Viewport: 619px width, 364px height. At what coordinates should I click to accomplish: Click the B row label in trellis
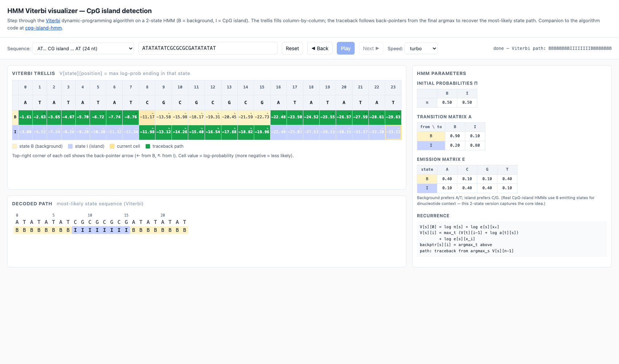[15, 117]
